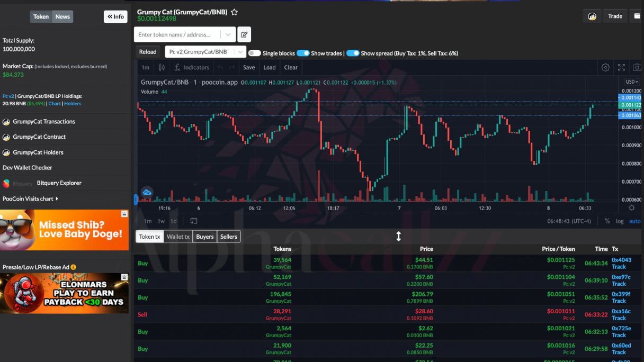Set chart range to 1w
The height and width of the screenshot is (362, 644).
tap(161, 221)
